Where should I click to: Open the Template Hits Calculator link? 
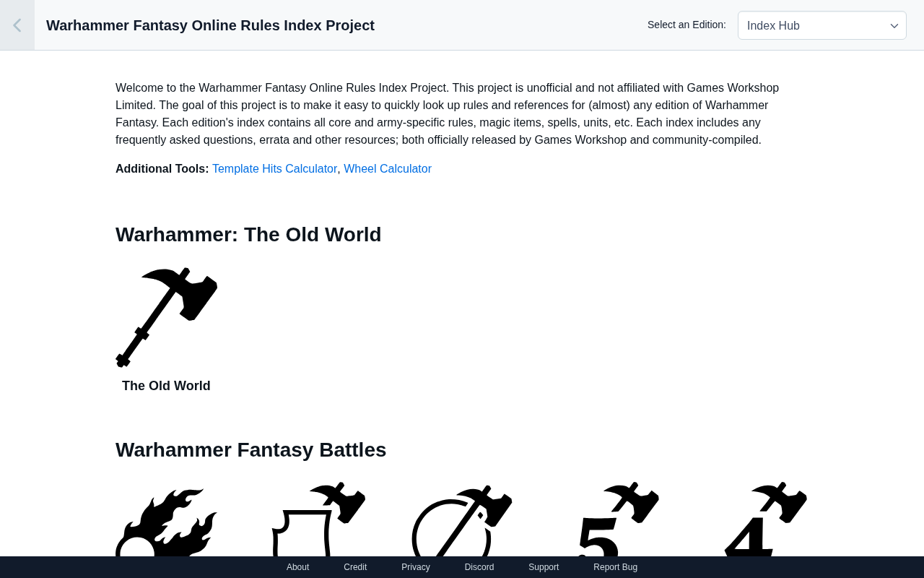point(274,168)
